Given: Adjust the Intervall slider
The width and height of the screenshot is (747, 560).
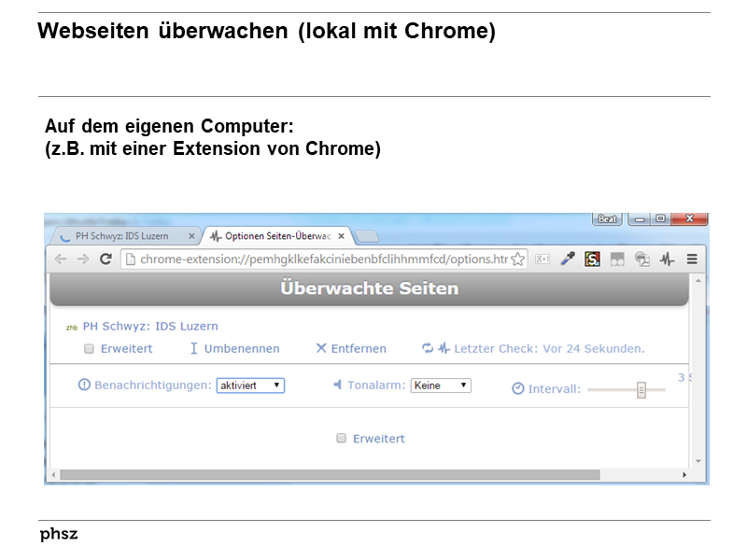Looking at the screenshot, I should [641, 388].
